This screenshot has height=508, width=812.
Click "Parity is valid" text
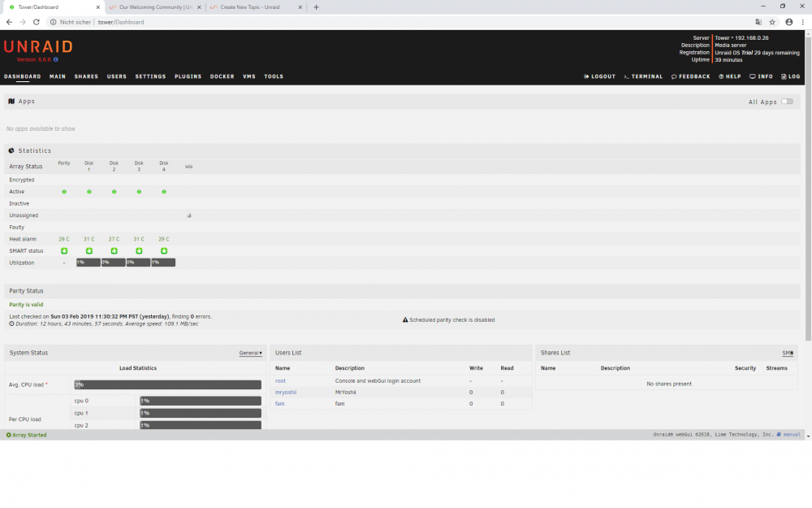point(26,305)
